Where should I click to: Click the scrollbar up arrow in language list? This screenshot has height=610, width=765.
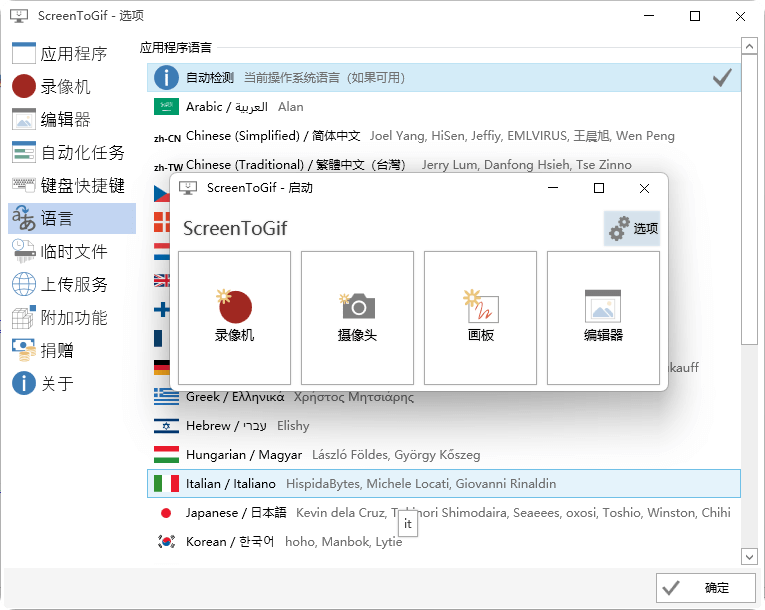[749, 46]
